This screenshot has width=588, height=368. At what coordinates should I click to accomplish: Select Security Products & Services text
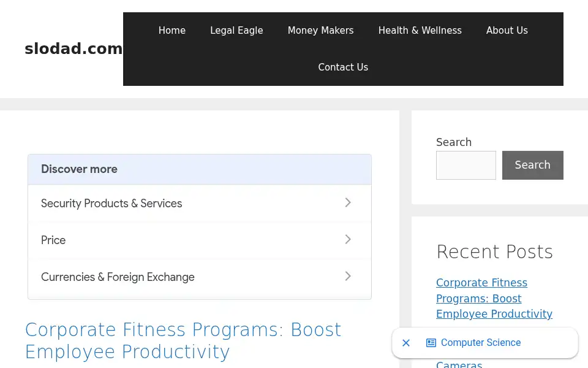(111, 204)
